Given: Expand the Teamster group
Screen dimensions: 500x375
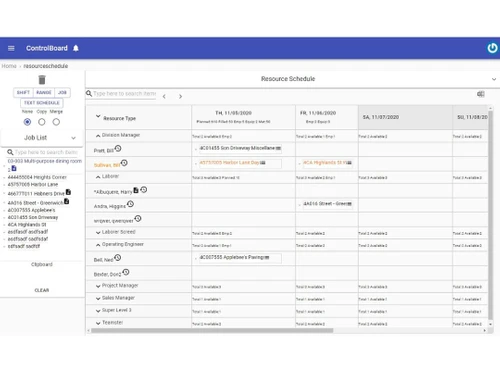Looking at the screenshot, I should tap(98, 323).
